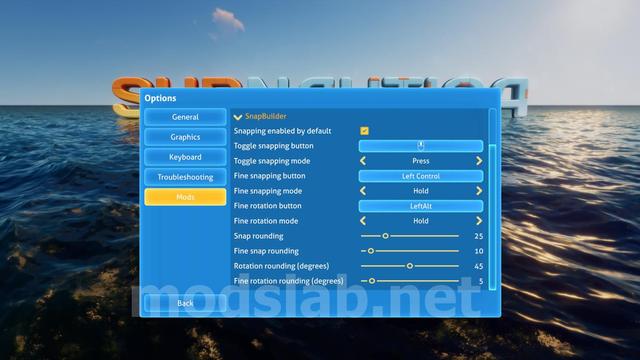Select previous Toggle snapping mode with left arrow
Viewport: 640px width, 360px height.
click(363, 161)
